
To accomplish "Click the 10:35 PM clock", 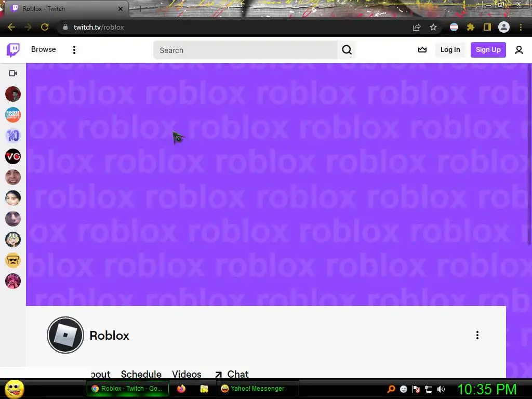I will point(487,389).
